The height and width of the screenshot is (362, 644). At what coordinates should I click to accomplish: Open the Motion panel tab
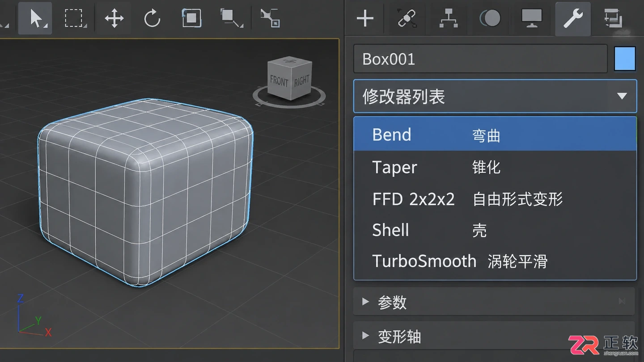pos(490,18)
